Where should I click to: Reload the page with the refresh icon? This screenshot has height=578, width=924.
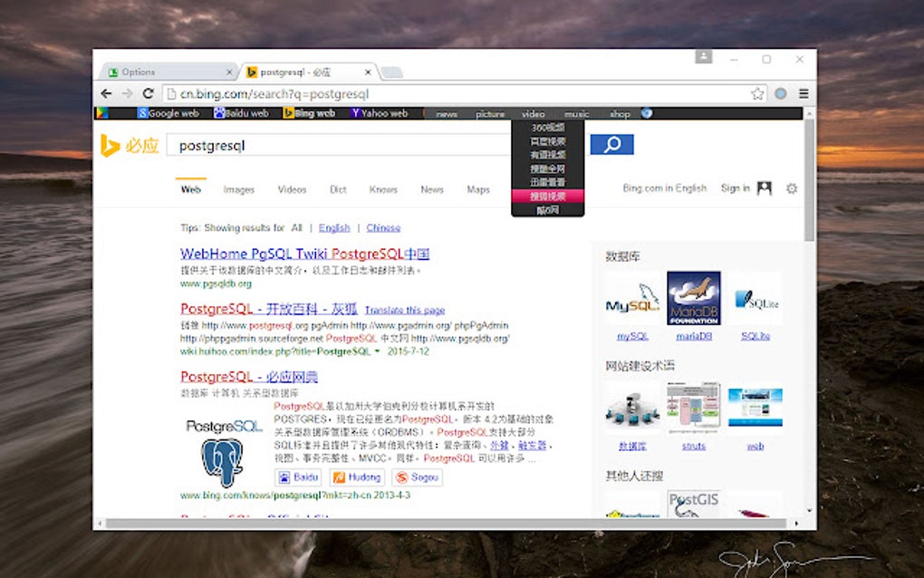148,93
